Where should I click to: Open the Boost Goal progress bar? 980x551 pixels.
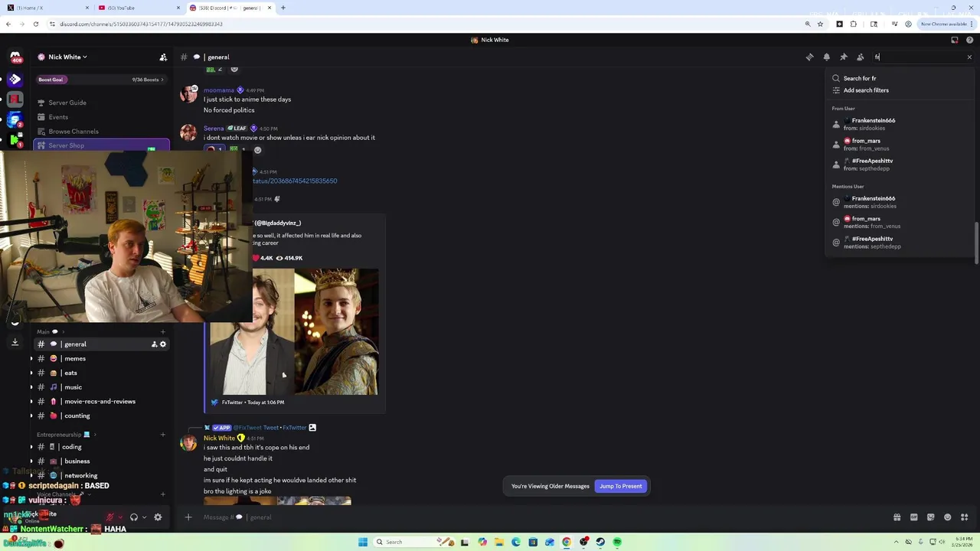tap(101, 80)
